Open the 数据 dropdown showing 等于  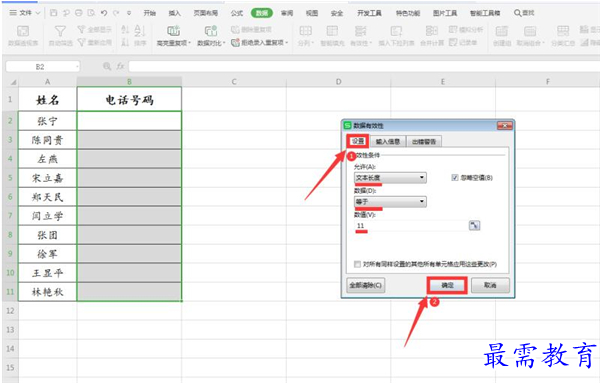[390, 201]
